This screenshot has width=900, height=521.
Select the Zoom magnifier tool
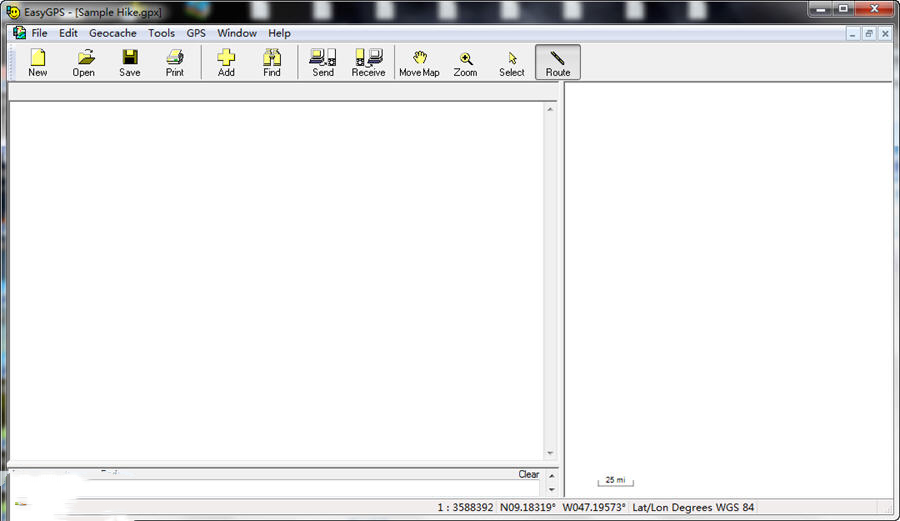pyautogui.click(x=465, y=63)
